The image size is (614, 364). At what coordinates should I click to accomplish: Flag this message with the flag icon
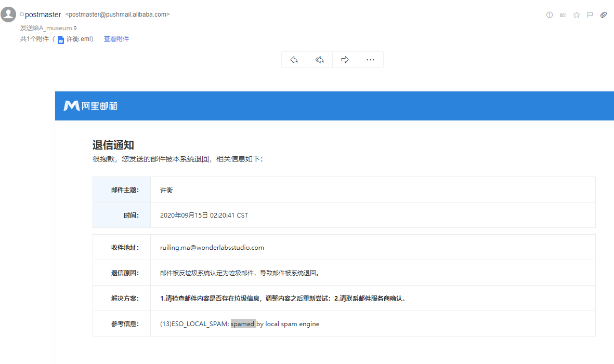pos(590,15)
